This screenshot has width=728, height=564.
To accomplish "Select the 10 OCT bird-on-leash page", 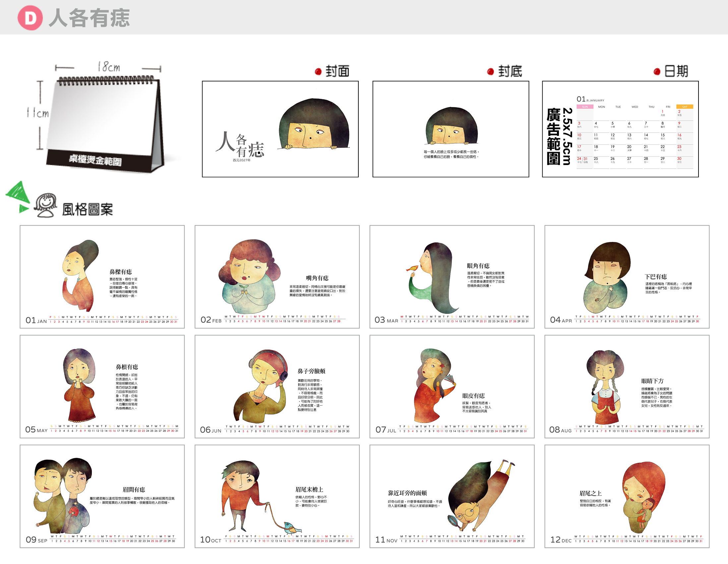I will pos(277,496).
